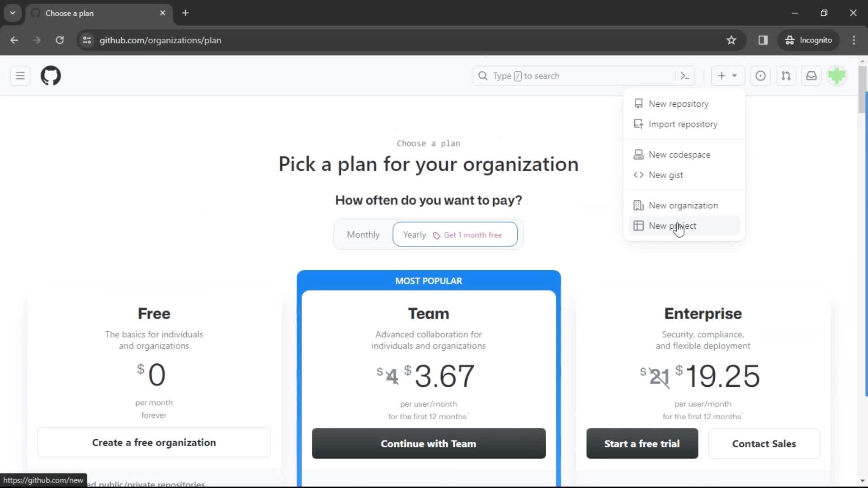The image size is (868, 488).
Task: Open new project creation page
Action: (x=672, y=226)
